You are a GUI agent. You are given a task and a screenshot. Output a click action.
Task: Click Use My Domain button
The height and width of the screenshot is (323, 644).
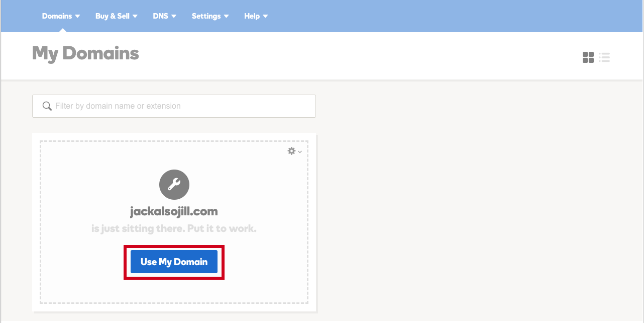[x=174, y=262]
